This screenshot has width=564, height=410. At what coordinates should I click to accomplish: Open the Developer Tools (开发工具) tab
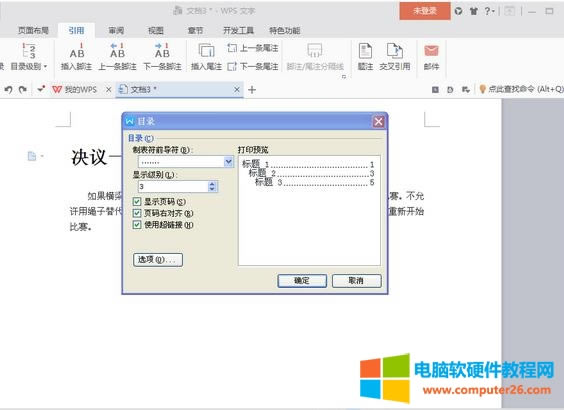click(238, 31)
